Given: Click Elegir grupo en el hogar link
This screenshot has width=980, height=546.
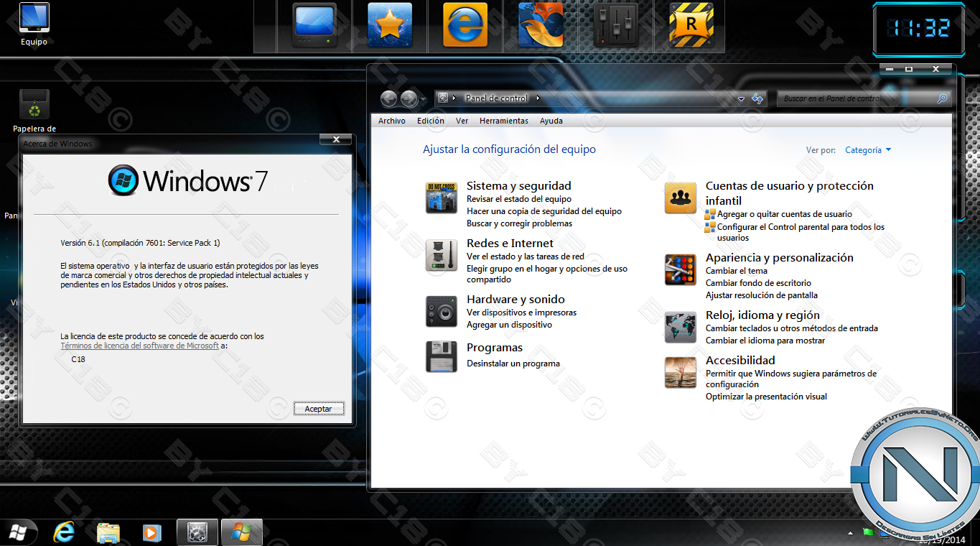Looking at the screenshot, I should coord(547,274).
